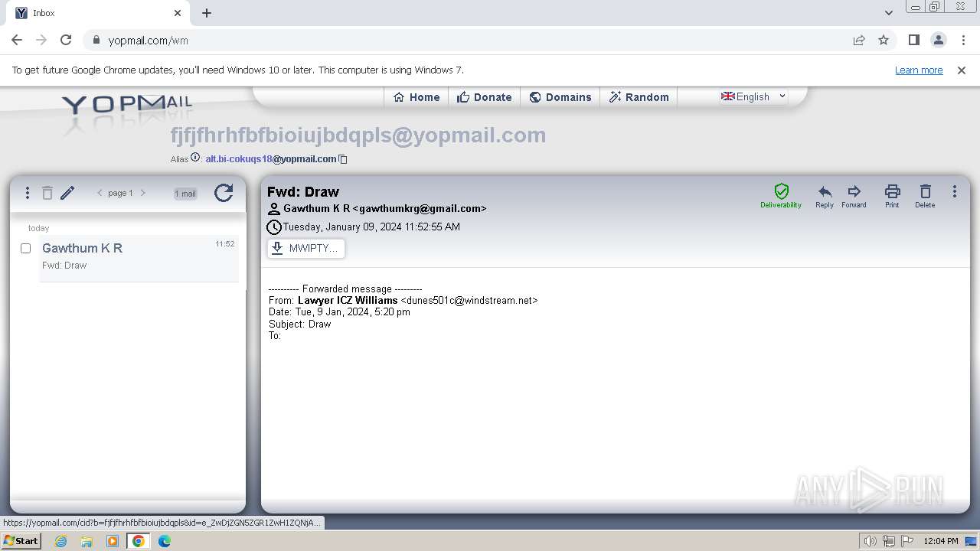Click the YOPmail logo
980x551 pixels.
click(x=126, y=105)
